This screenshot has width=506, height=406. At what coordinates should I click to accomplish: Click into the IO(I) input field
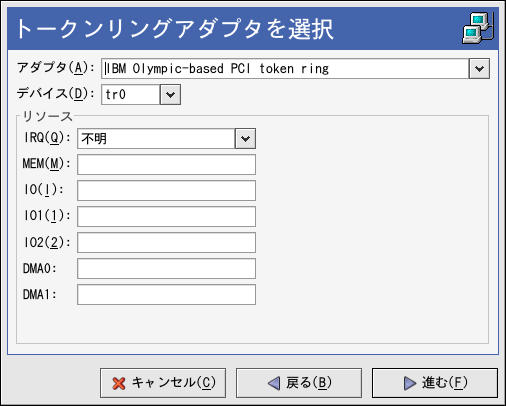166,190
